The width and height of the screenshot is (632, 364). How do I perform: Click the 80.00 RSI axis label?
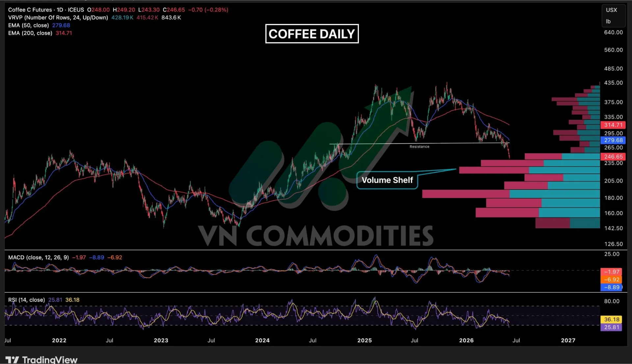612,301
